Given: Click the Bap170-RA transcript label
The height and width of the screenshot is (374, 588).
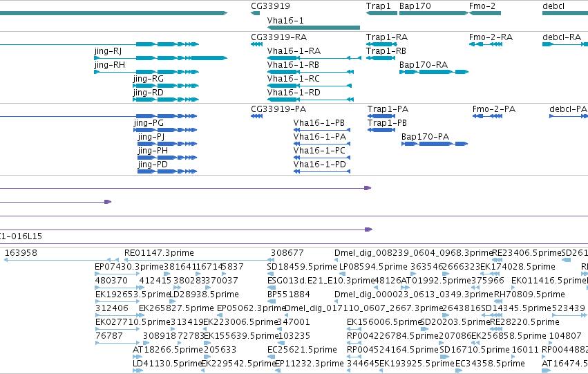Looking at the screenshot, I should 424,65.
